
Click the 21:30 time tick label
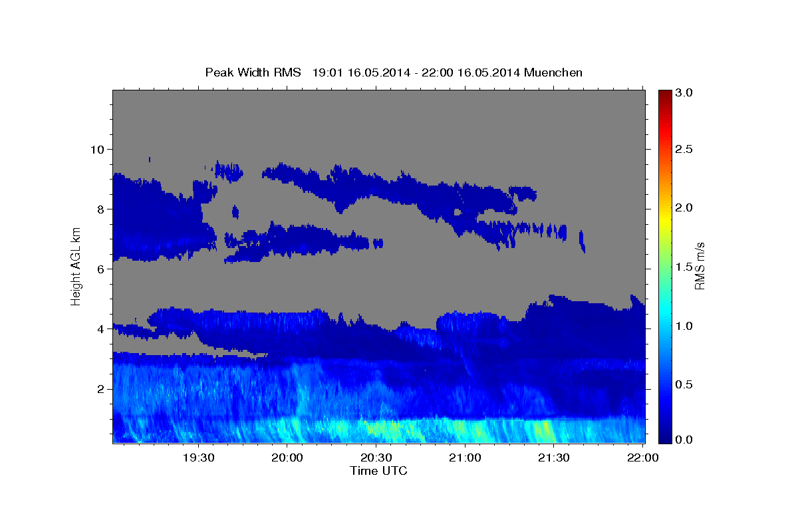click(x=554, y=458)
